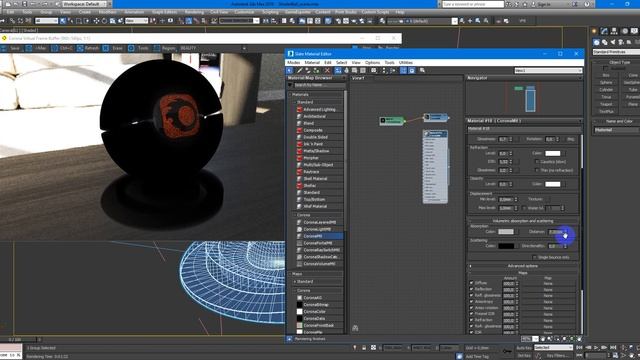Viewport: 640px width, 360px height.
Task: Toggle the Fresnel IOR map checkbox
Action: [471, 314]
